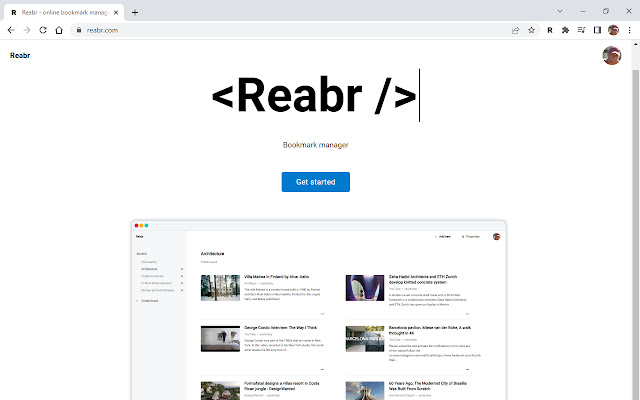Screen dimensions: 640x400
Task: Open Barcelona pavilion bookmark title
Action: tap(430, 330)
